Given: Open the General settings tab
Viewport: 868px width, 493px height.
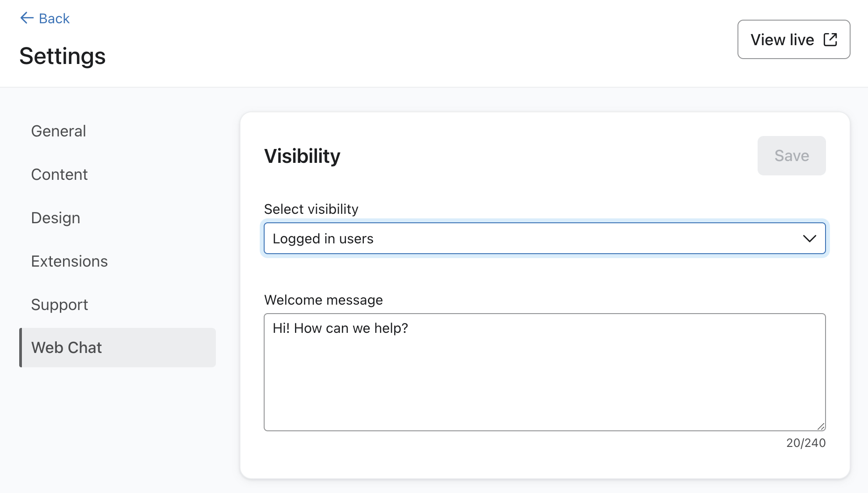Looking at the screenshot, I should pyautogui.click(x=59, y=131).
